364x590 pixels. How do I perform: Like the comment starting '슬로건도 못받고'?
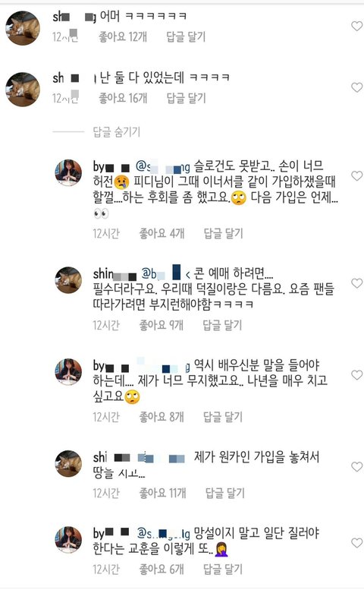[356, 175]
